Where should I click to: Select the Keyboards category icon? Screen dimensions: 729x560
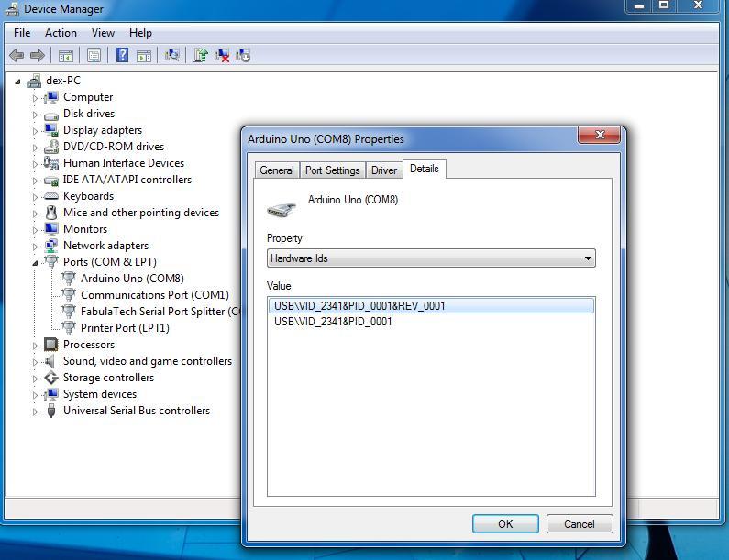tap(50, 196)
